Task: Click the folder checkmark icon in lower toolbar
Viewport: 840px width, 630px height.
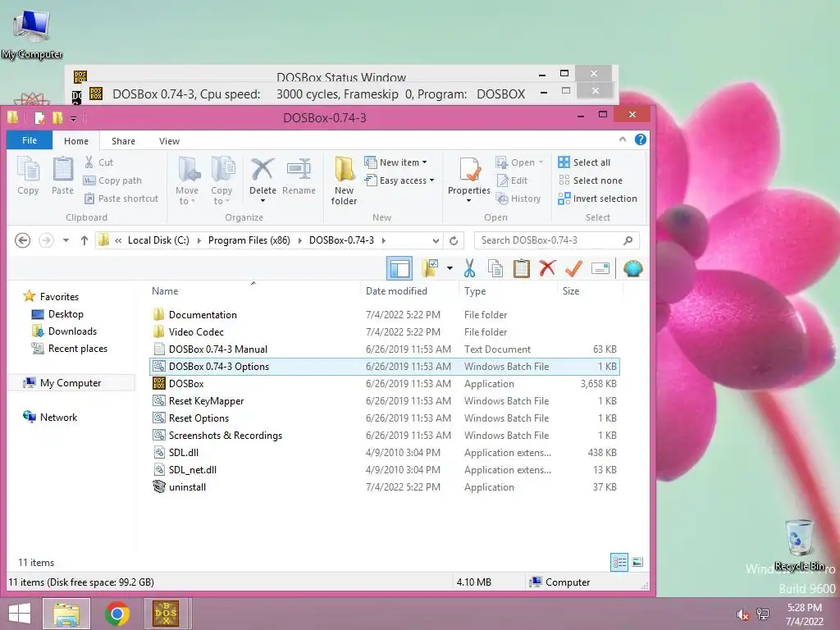Action: tap(430, 268)
